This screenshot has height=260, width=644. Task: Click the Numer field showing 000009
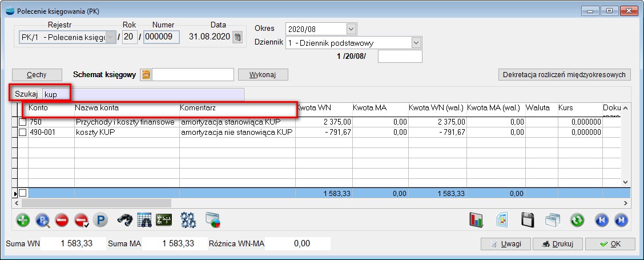(162, 37)
